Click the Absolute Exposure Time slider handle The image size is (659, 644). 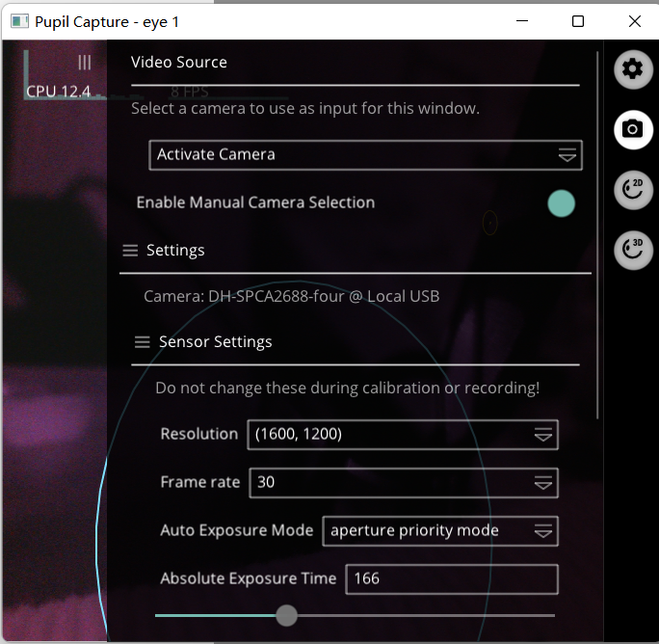tap(287, 615)
